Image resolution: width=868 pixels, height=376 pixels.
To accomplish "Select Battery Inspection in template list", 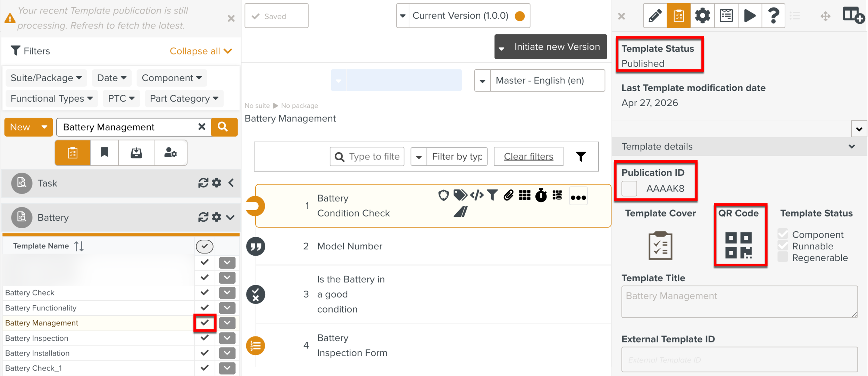I will (x=36, y=338).
